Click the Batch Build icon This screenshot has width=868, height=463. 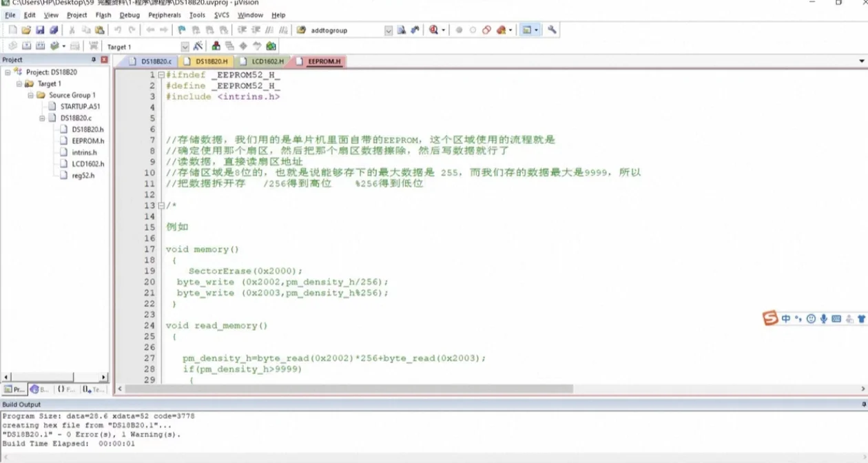[x=54, y=46]
